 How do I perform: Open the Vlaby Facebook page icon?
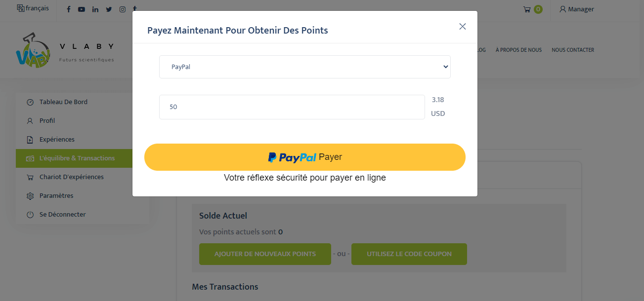click(x=68, y=9)
